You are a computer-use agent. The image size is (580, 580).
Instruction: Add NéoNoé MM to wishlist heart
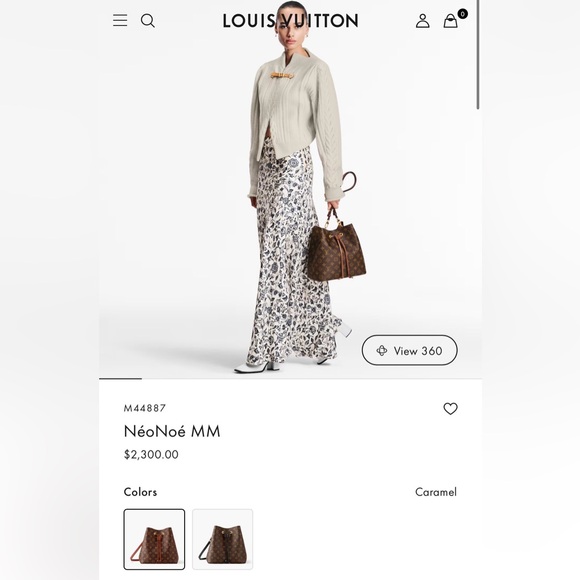pos(451,409)
